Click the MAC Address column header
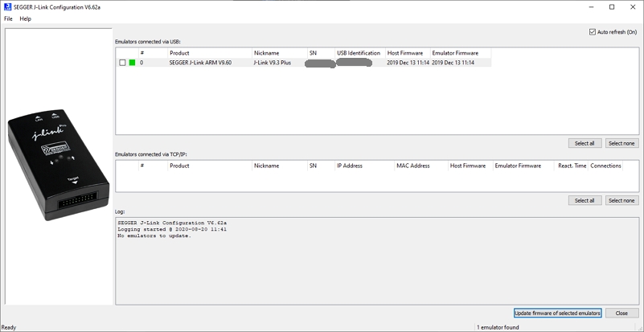644x332 pixels. tap(413, 166)
